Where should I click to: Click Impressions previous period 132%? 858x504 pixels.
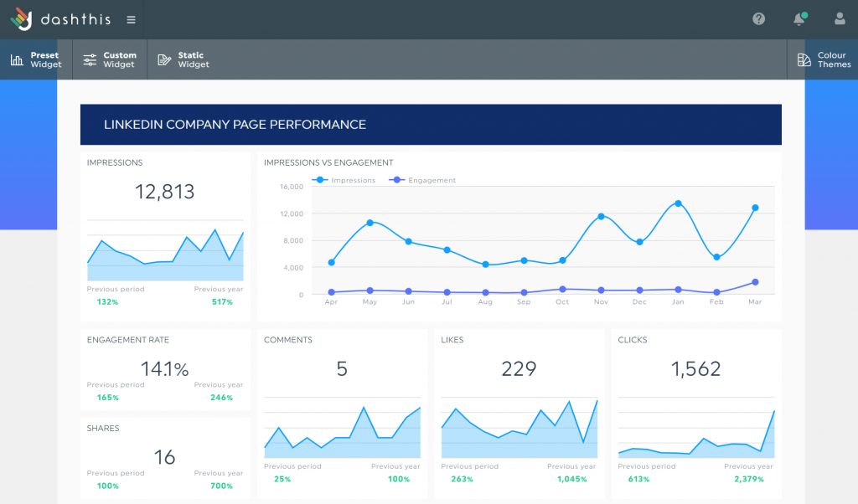point(108,301)
